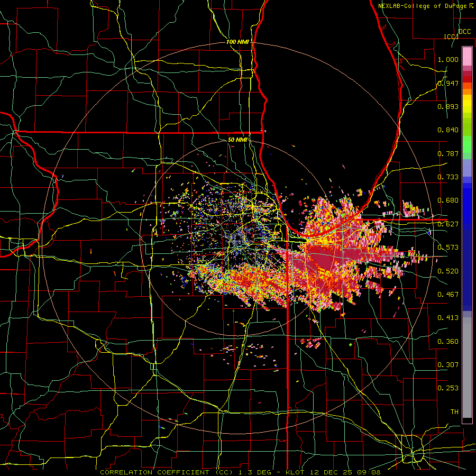Click the 50 NMI range ring label
This screenshot has width=476, height=476.
tap(237, 140)
